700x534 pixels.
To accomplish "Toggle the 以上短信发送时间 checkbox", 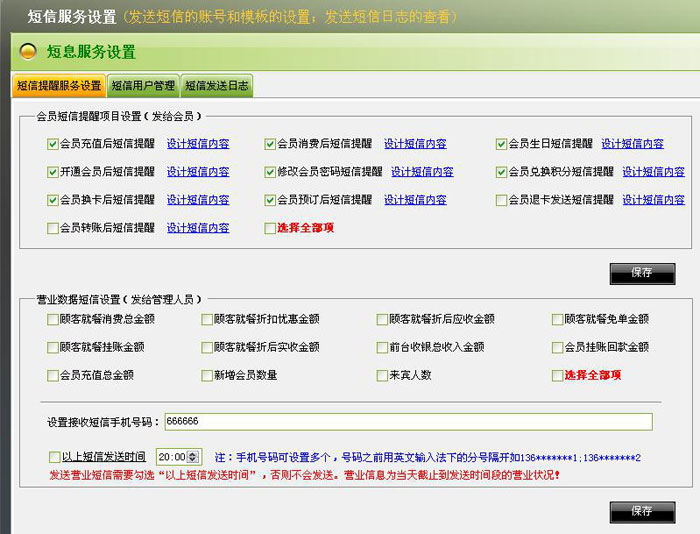I will click(x=54, y=457).
